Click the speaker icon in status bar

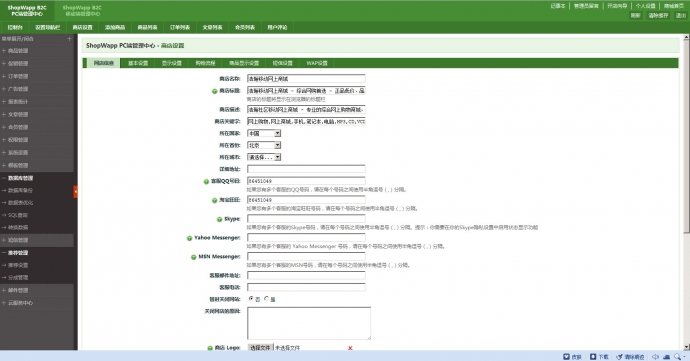coord(655,357)
